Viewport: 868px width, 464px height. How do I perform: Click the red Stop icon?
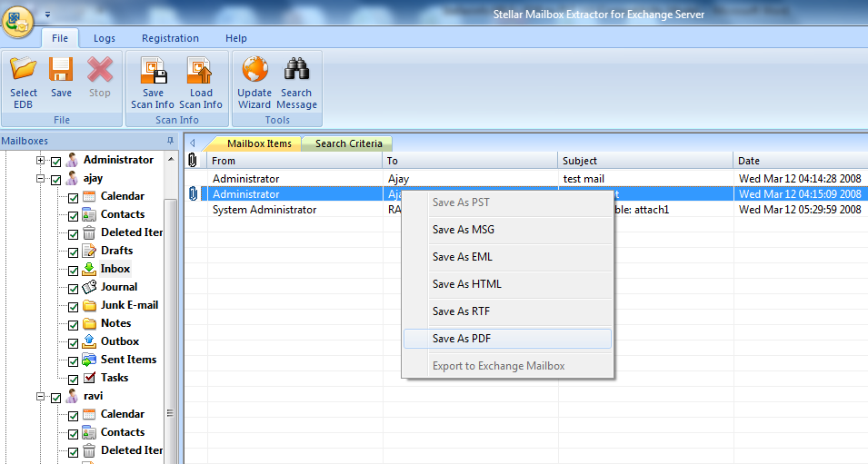(100, 70)
